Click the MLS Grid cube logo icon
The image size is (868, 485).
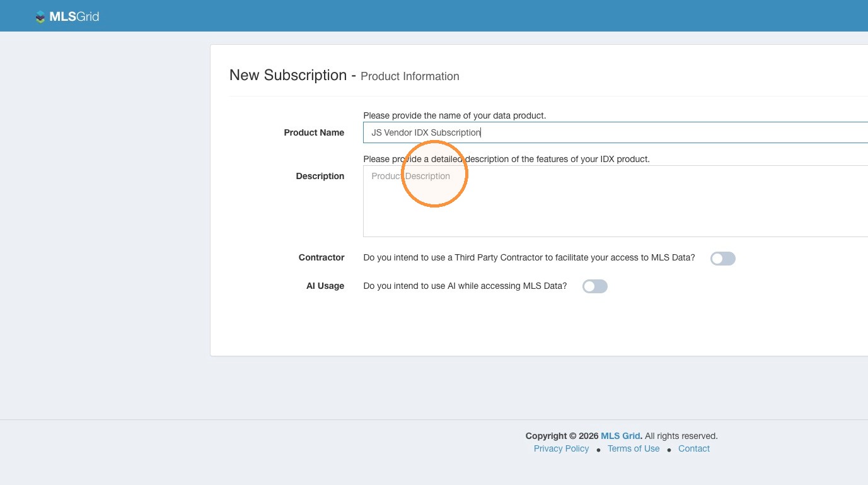click(x=40, y=17)
